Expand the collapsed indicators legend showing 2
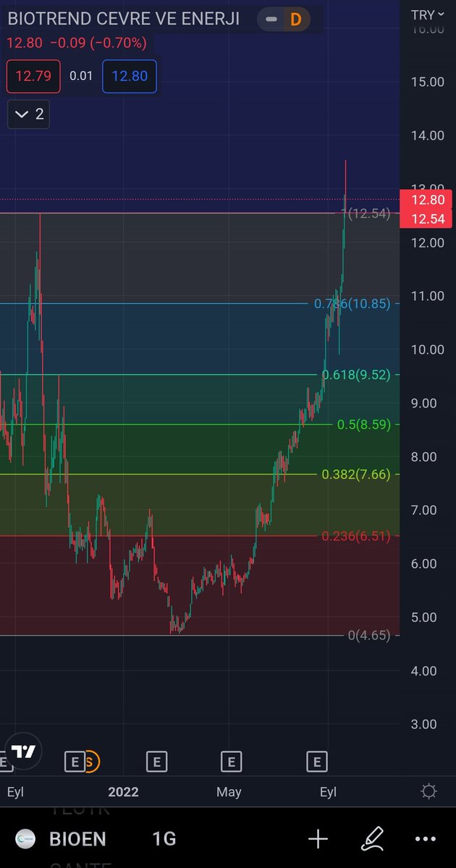This screenshot has height=868, width=456. click(x=29, y=114)
